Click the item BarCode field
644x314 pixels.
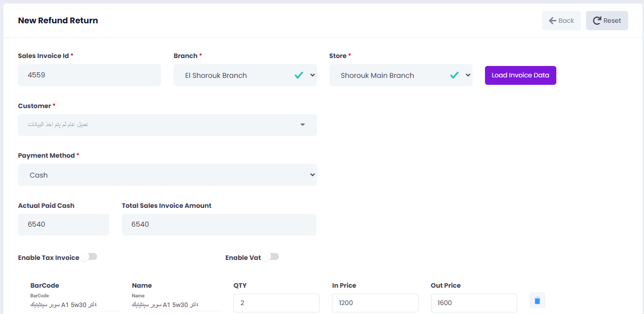pyautogui.click(x=73, y=305)
